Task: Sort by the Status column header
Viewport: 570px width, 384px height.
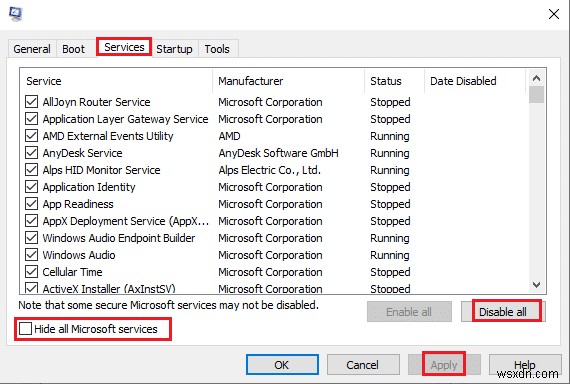Action: [394, 81]
